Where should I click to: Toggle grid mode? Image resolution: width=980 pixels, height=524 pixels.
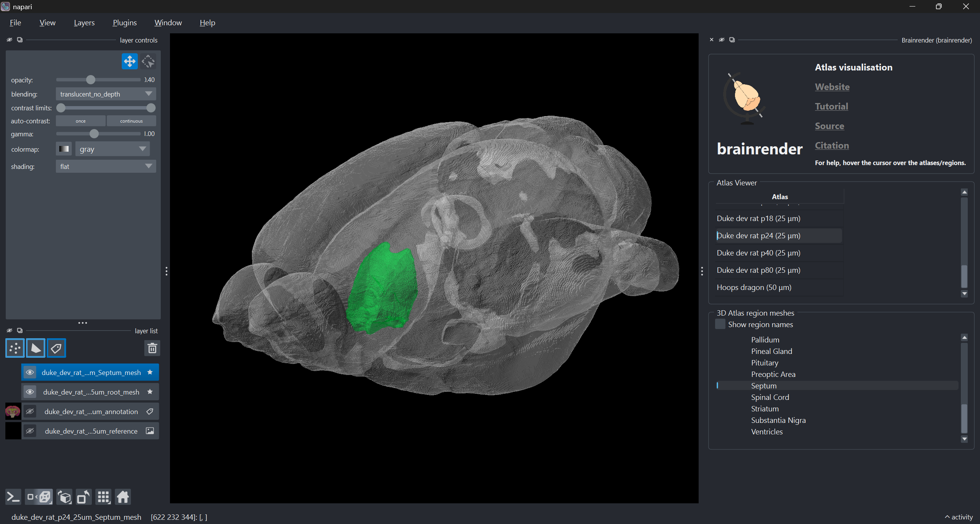103,497
